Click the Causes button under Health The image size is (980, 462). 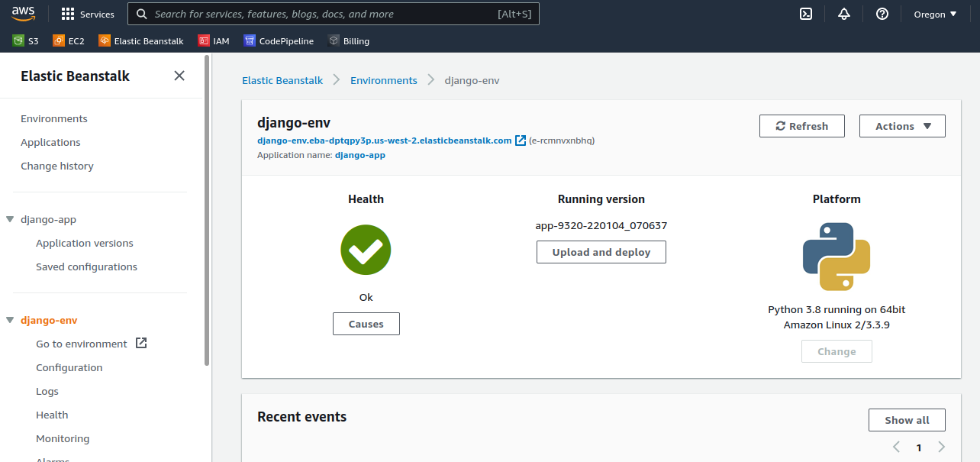(366, 323)
